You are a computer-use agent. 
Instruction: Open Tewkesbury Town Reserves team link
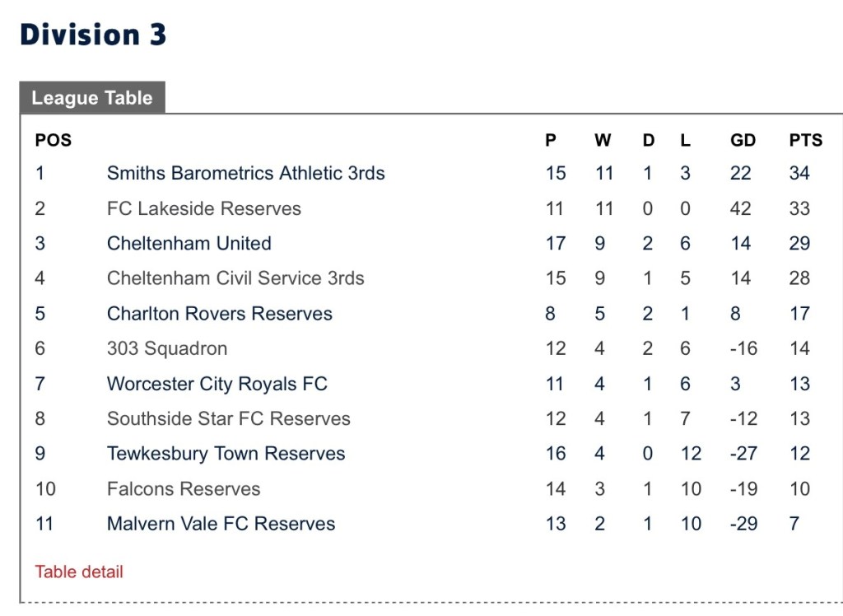coord(226,454)
